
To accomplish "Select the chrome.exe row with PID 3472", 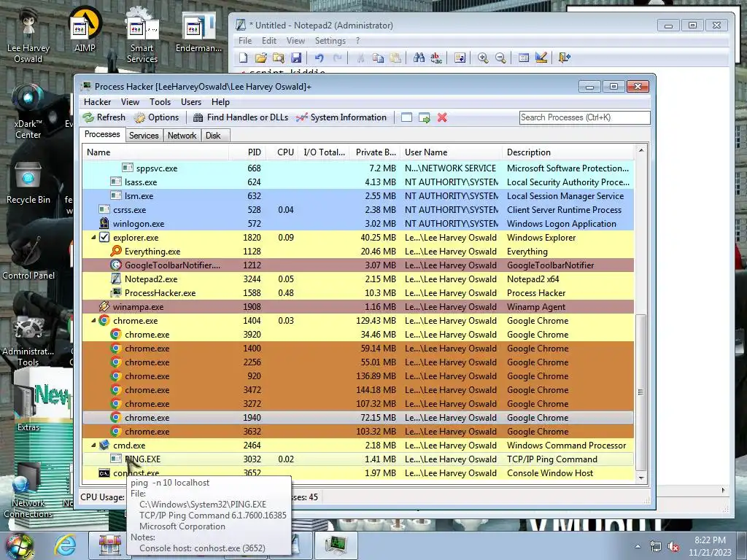I will pyautogui.click(x=358, y=390).
